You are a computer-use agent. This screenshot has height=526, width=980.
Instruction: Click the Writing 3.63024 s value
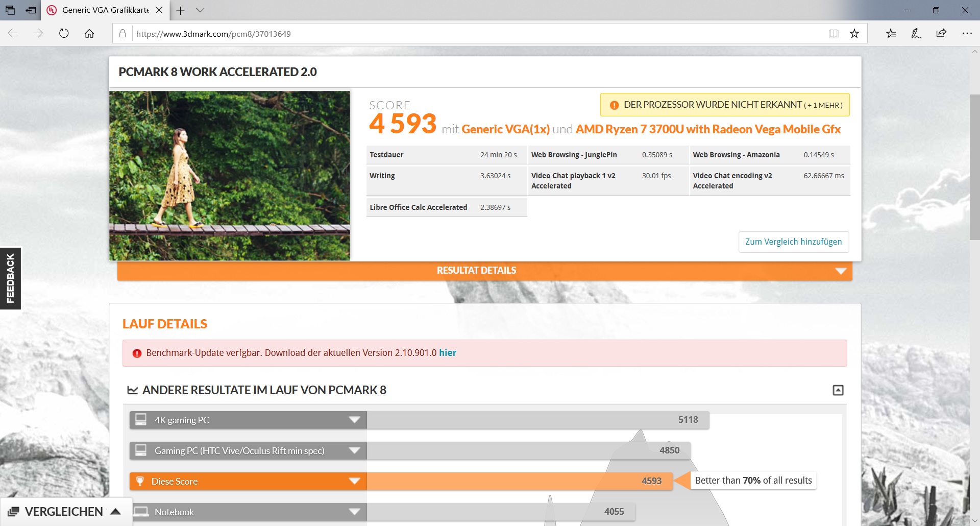(495, 176)
